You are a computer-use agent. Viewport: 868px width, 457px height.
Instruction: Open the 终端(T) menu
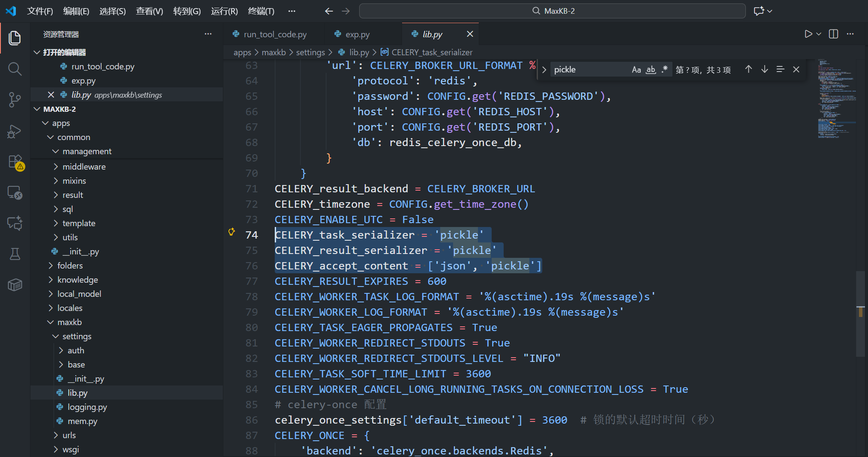261,11
